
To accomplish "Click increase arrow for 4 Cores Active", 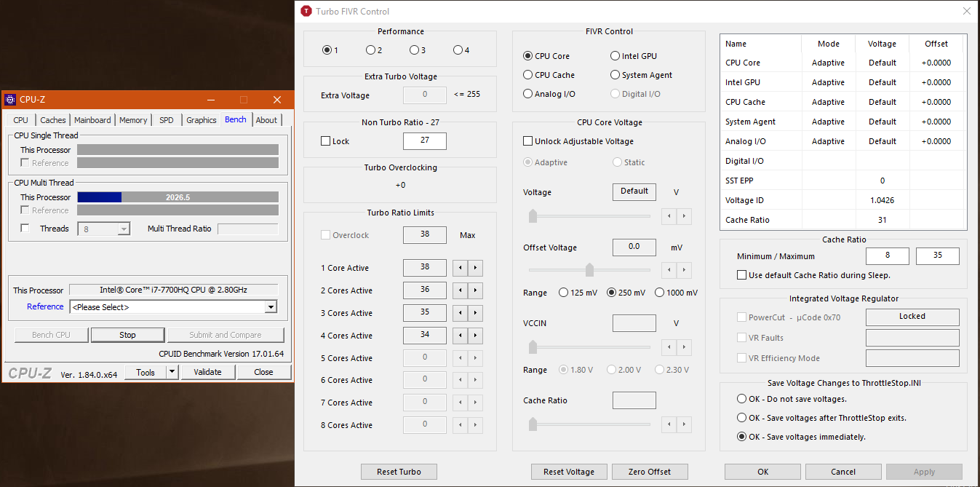I will point(475,336).
